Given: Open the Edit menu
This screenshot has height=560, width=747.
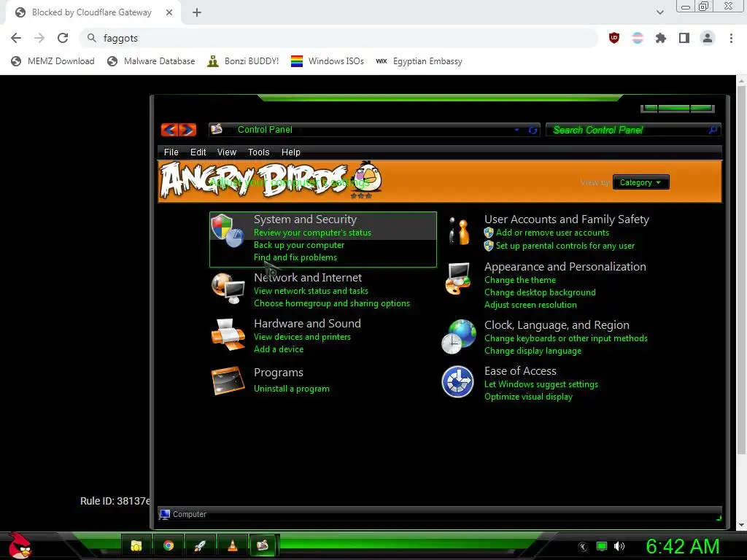Looking at the screenshot, I should 198,152.
